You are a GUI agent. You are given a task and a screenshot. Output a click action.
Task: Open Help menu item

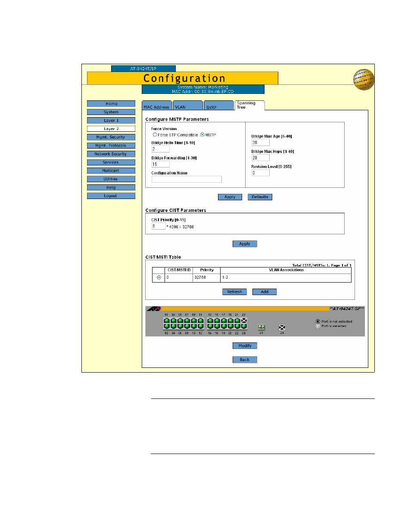(111, 187)
